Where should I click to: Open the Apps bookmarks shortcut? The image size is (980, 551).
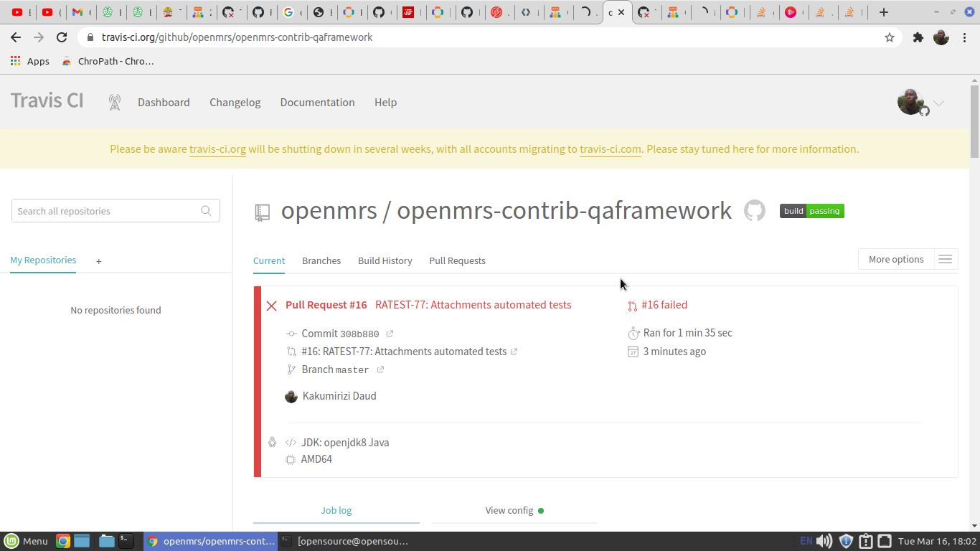pyautogui.click(x=30, y=61)
